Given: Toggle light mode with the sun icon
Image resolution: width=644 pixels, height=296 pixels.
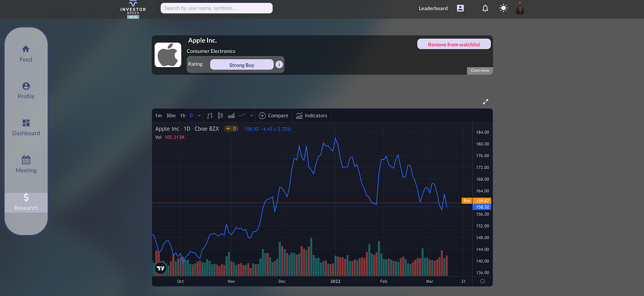Looking at the screenshot, I should 503,8.
